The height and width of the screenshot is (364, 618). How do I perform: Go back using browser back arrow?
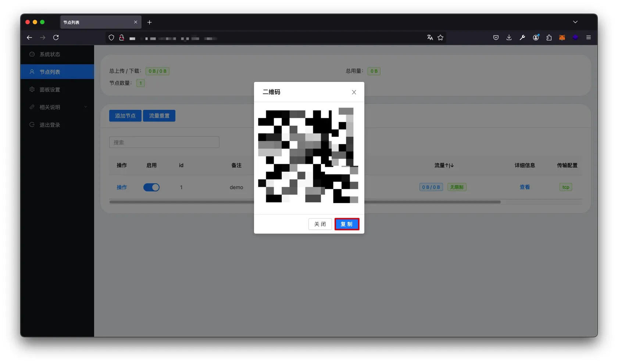coord(29,37)
